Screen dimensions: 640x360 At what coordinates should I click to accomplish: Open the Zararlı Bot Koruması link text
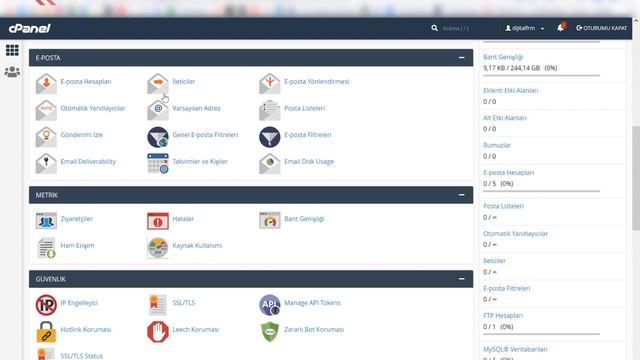coord(314,329)
